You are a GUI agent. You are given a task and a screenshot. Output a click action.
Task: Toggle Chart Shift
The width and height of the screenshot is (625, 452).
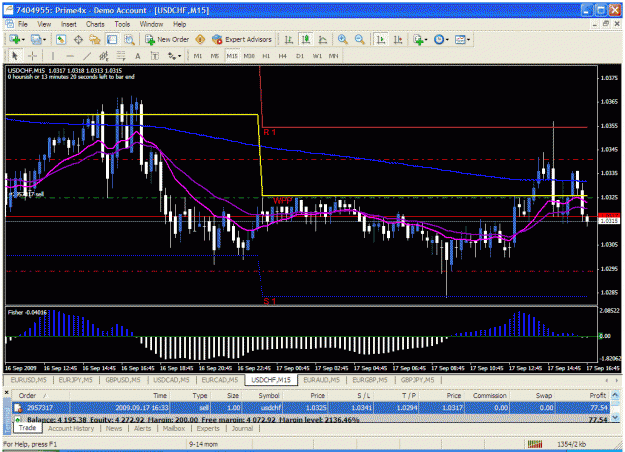point(398,39)
